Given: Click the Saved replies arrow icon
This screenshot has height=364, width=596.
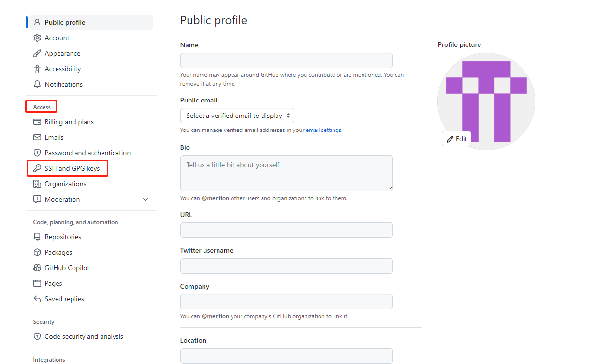Looking at the screenshot, I should (37, 299).
